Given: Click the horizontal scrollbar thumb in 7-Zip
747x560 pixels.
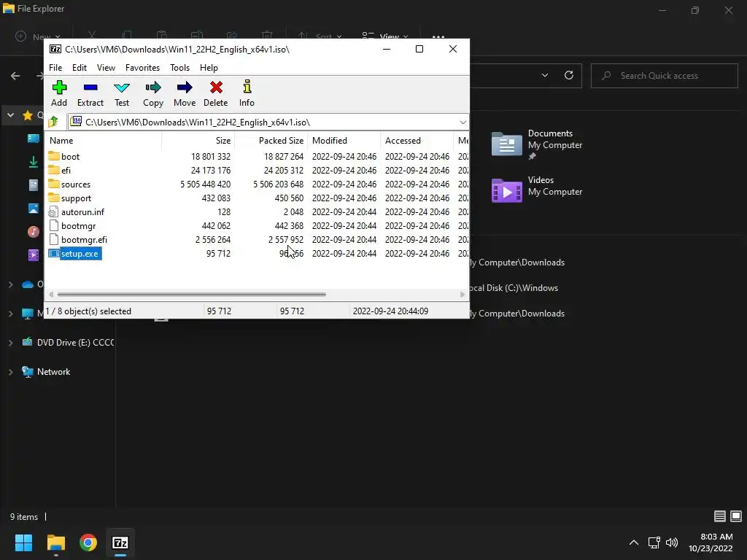Looking at the screenshot, I should (192, 295).
